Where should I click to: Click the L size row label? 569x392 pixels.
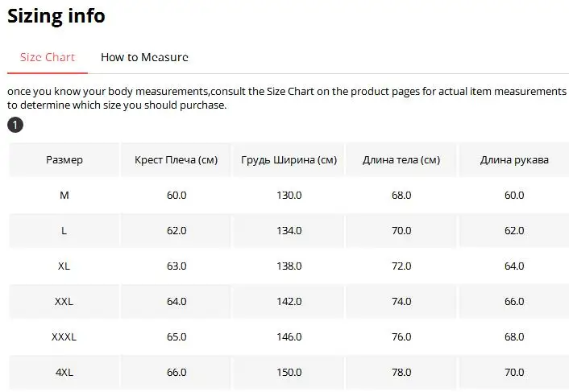64,230
